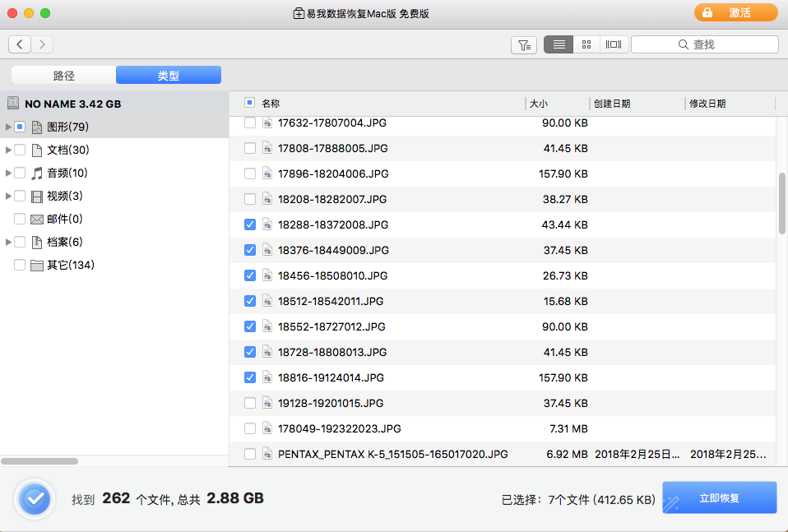Uncheck the 18288-18372008.JPG file
Screen dimensions: 788x532
point(249,224)
